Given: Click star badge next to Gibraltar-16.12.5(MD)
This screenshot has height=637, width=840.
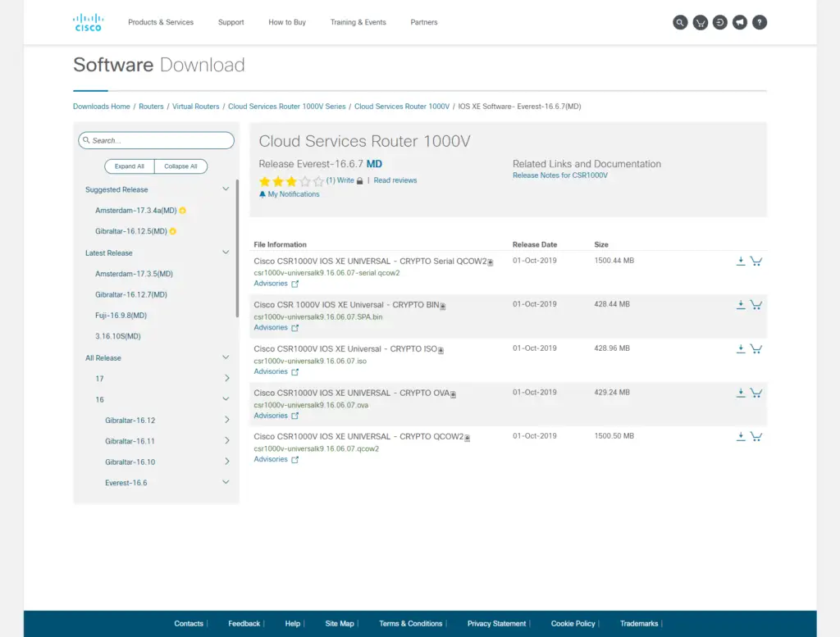Looking at the screenshot, I should click(x=172, y=231).
